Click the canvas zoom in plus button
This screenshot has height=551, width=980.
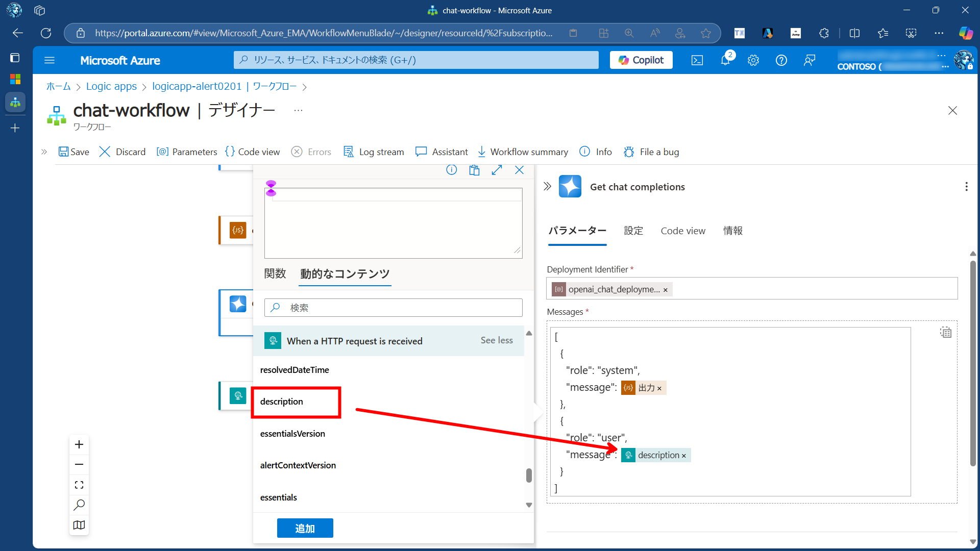coord(79,444)
